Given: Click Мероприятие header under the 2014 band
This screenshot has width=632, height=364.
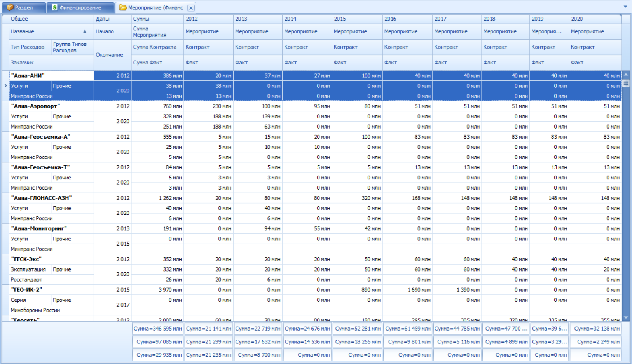Looking at the screenshot, I should coord(307,31).
